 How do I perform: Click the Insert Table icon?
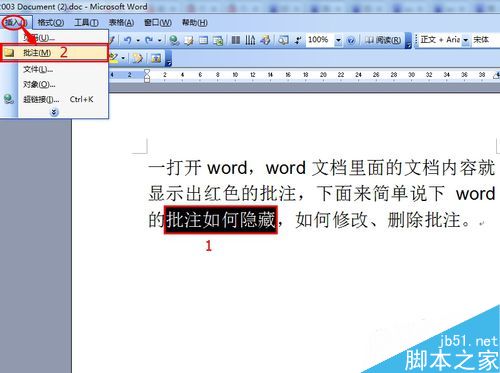203,40
